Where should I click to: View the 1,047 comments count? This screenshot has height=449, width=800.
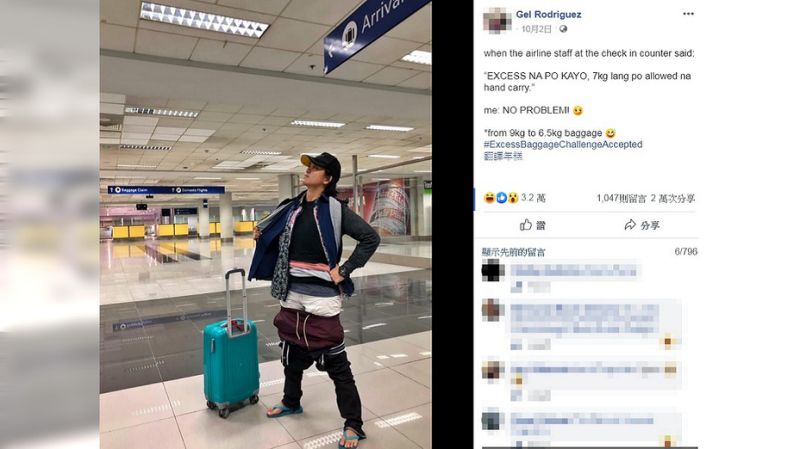click(621, 198)
